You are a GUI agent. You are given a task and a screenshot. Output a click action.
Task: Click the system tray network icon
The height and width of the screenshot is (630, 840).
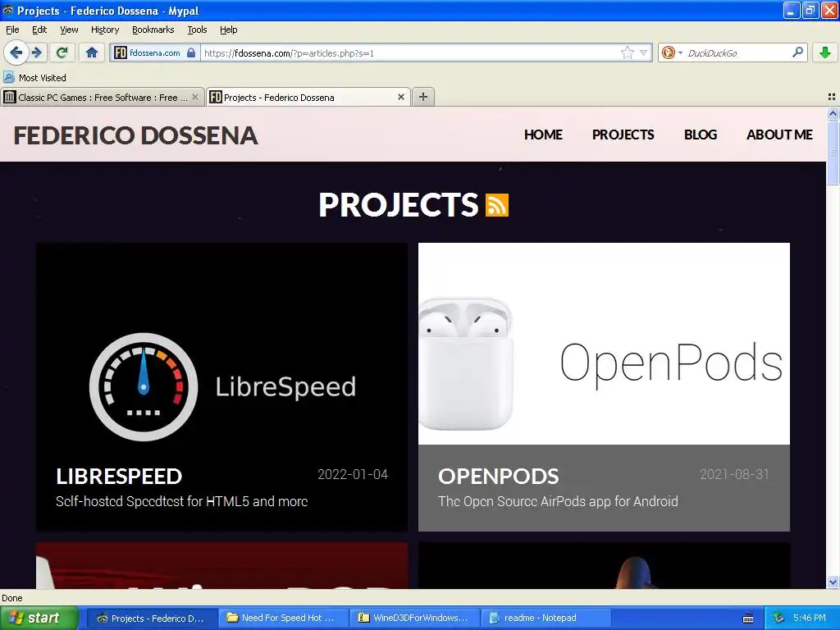(x=779, y=619)
